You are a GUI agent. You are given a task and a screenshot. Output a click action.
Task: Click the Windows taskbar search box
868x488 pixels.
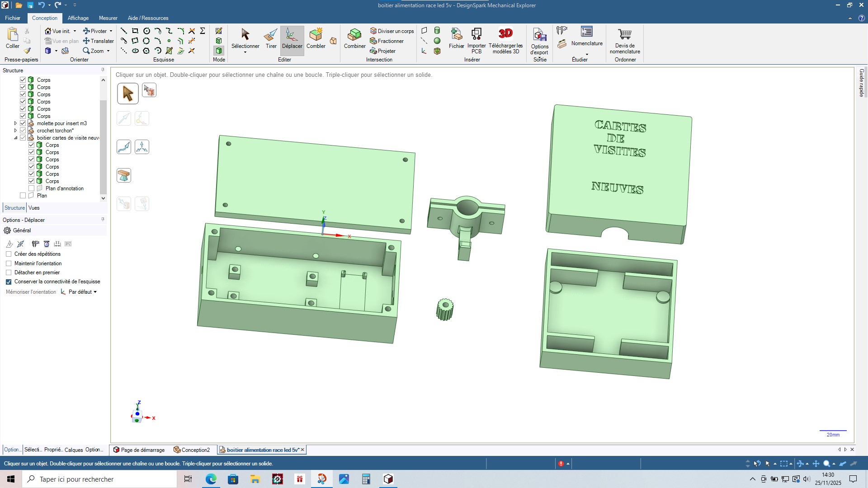99,479
